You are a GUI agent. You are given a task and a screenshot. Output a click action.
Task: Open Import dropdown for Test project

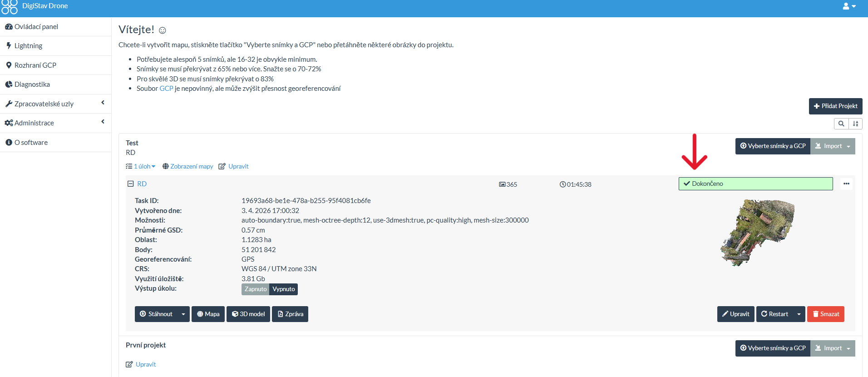pyautogui.click(x=833, y=146)
